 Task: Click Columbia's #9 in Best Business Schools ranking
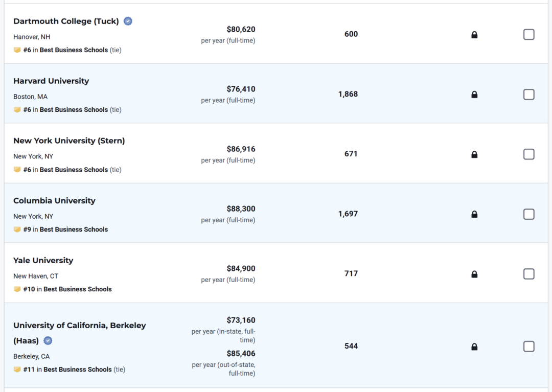click(65, 229)
